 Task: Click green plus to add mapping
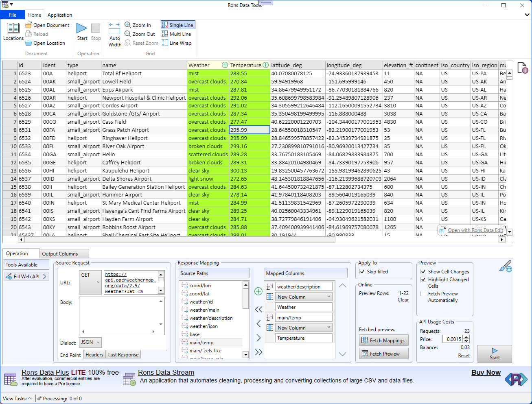click(258, 291)
